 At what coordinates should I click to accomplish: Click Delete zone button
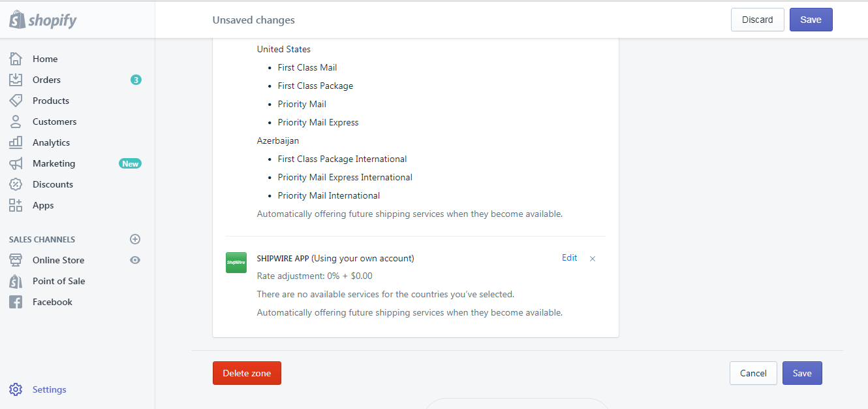pos(247,373)
